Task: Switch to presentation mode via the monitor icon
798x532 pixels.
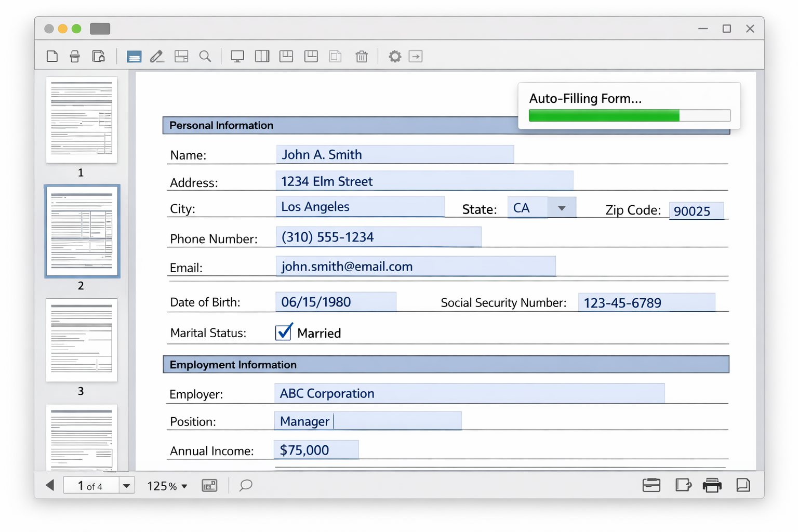Action: pyautogui.click(x=237, y=56)
